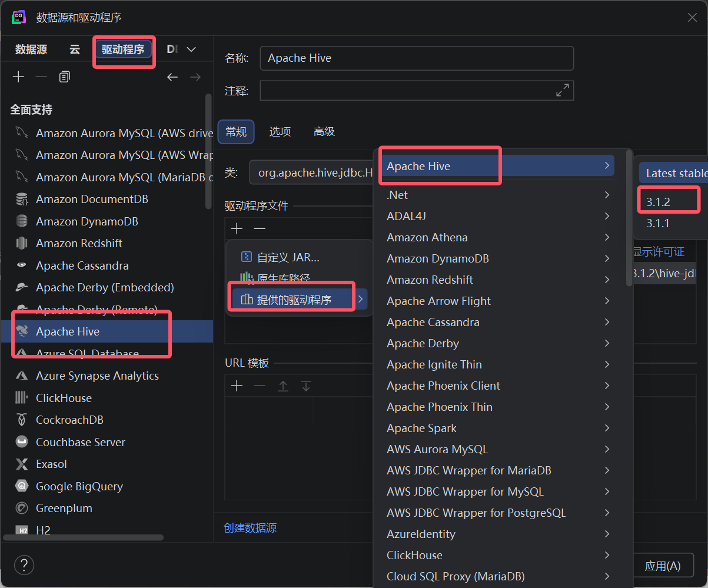
Task: Duplicate the selected driver
Action: coord(65,77)
